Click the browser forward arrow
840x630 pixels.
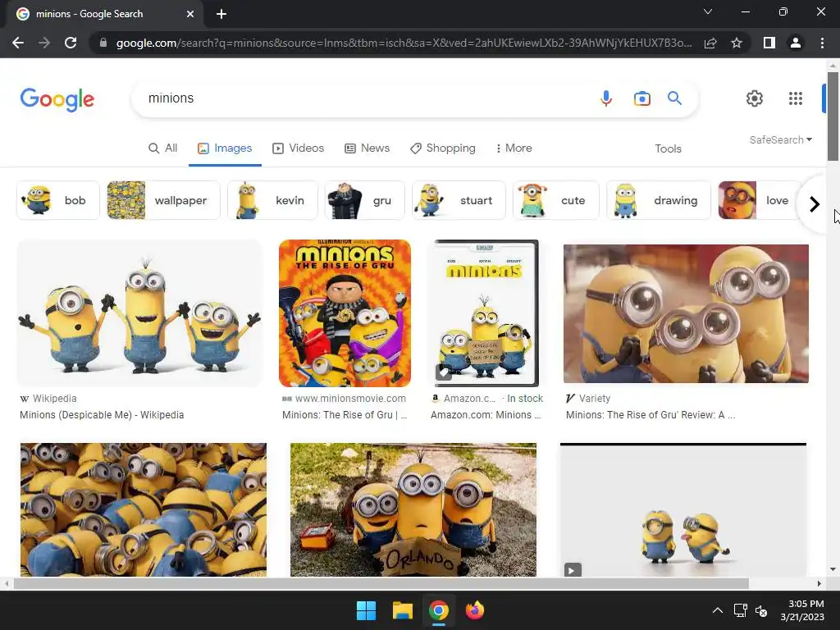point(44,43)
